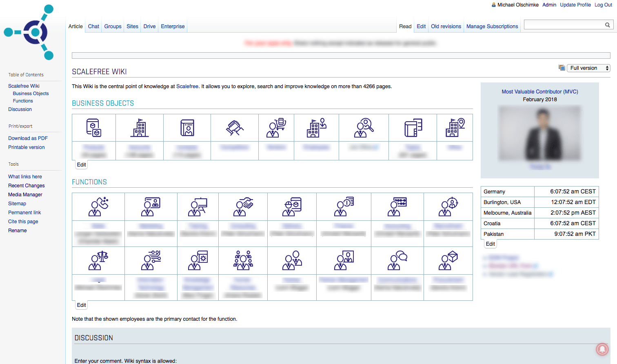Image resolution: width=617 pixels, height=364 pixels.
Task: Open the Admin link
Action: pos(549,5)
